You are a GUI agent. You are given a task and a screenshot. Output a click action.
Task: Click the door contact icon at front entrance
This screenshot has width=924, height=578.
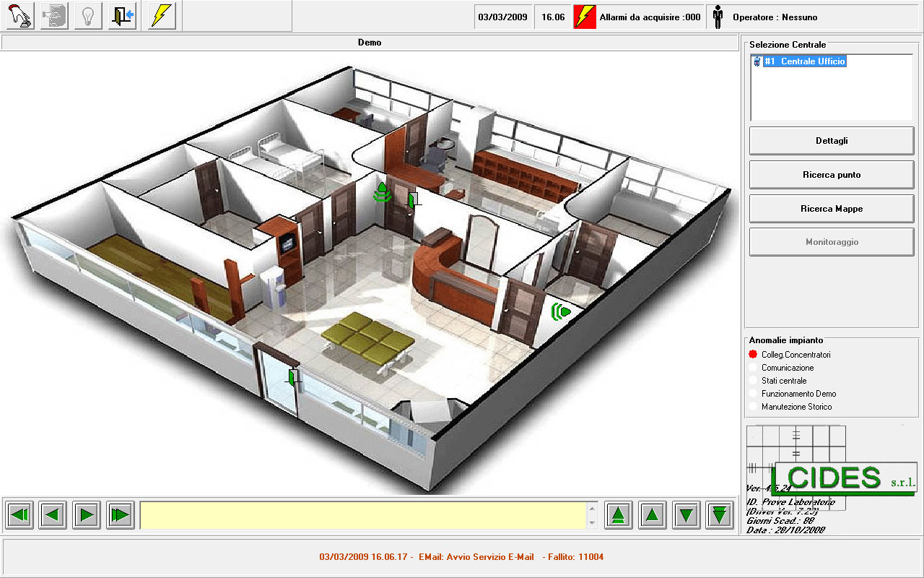(x=294, y=376)
